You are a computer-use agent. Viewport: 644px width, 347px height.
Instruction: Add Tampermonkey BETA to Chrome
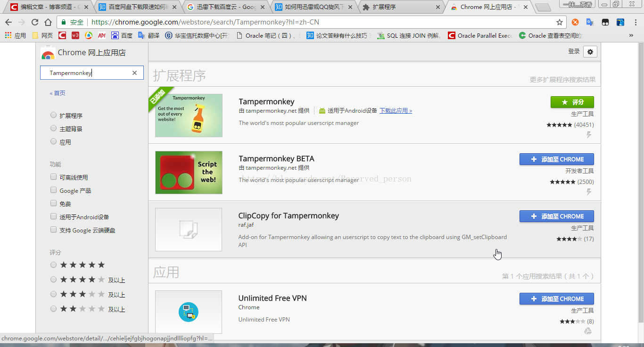pos(557,159)
